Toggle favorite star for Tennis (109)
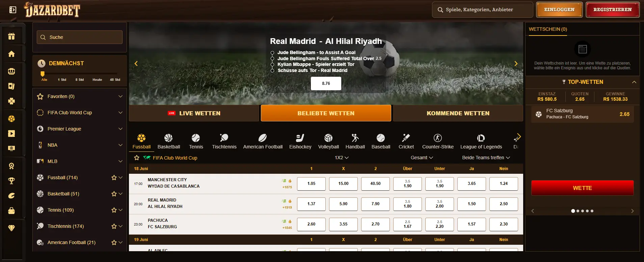The height and width of the screenshot is (262, 644). click(114, 210)
